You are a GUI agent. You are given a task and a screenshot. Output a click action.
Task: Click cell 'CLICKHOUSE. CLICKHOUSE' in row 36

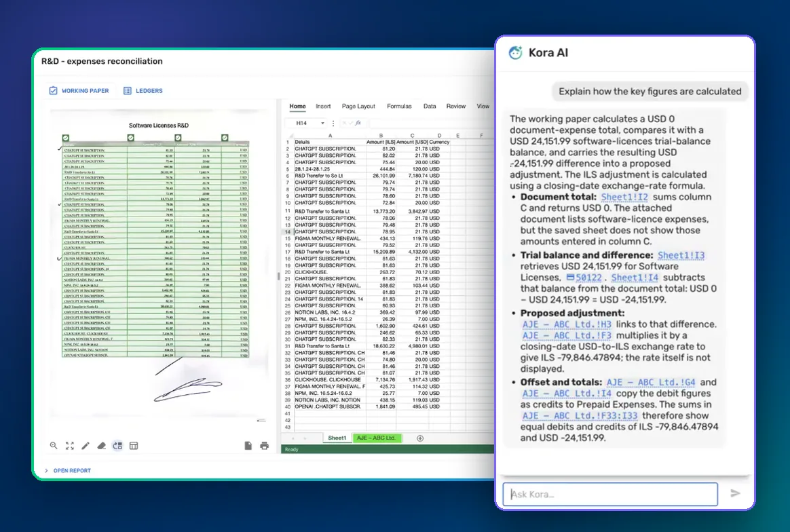pos(330,379)
